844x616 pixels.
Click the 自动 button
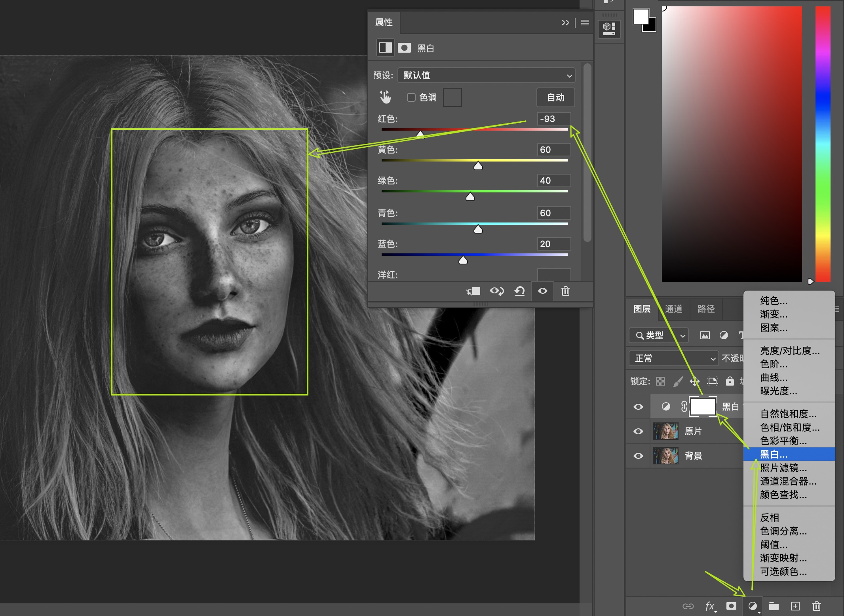pyautogui.click(x=555, y=97)
